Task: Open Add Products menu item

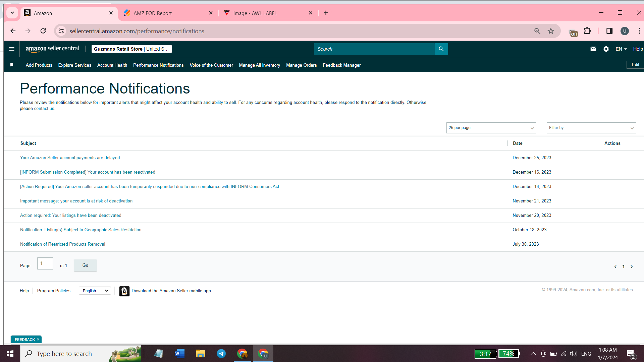Action: 39,65
